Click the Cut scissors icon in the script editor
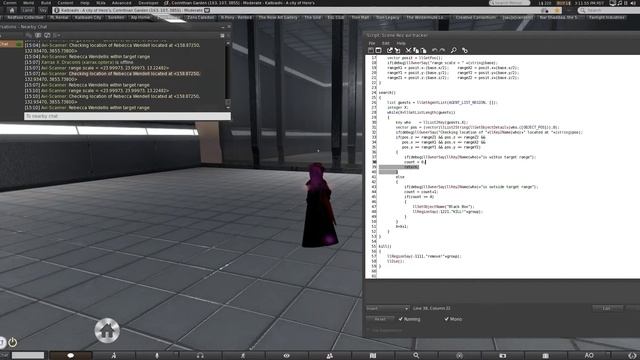 (408, 50)
